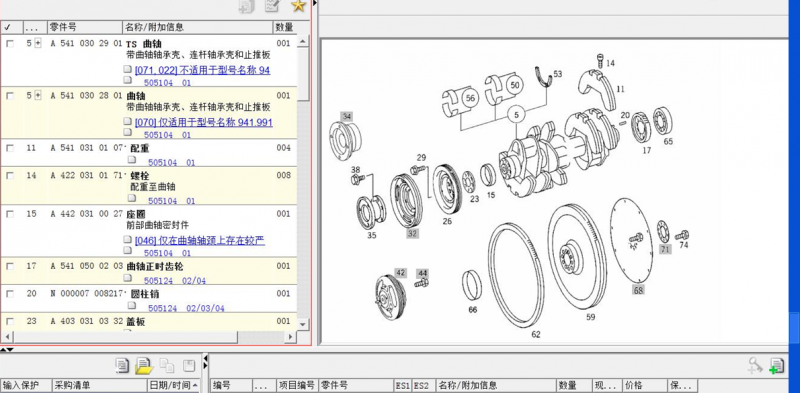Click the parts list horizontal scrollbar
This screenshot has width=800, height=393.
point(149,337)
